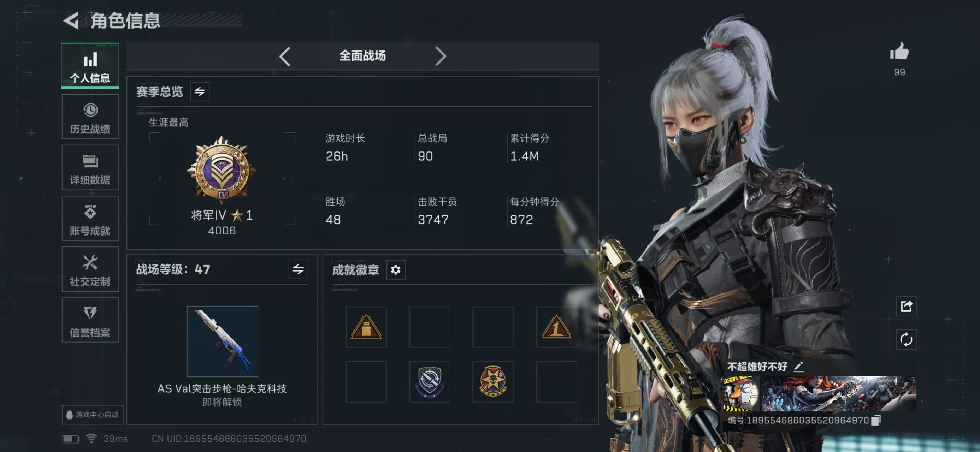Toggle the 战场等级 swap view button
The image size is (980, 452).
coord(298,269)
